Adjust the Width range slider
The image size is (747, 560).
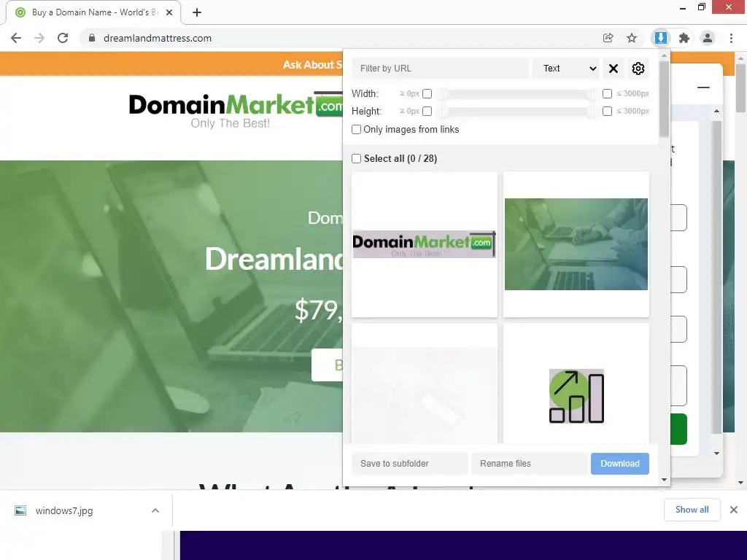click(x=517, y=94)
